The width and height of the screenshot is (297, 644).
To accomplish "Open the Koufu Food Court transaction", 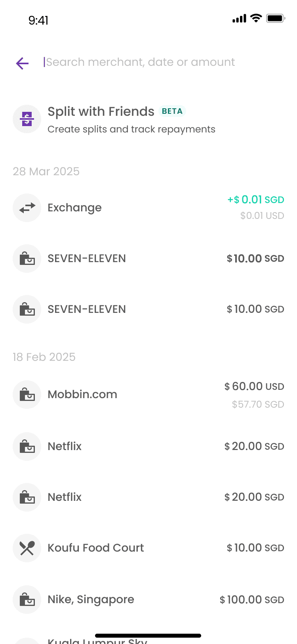I will click(148, 548).
